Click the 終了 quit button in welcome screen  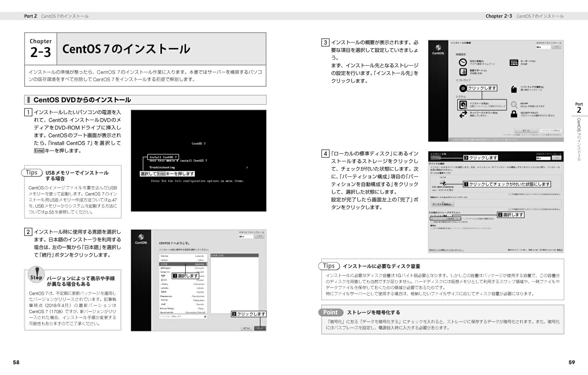click(247, 328)
